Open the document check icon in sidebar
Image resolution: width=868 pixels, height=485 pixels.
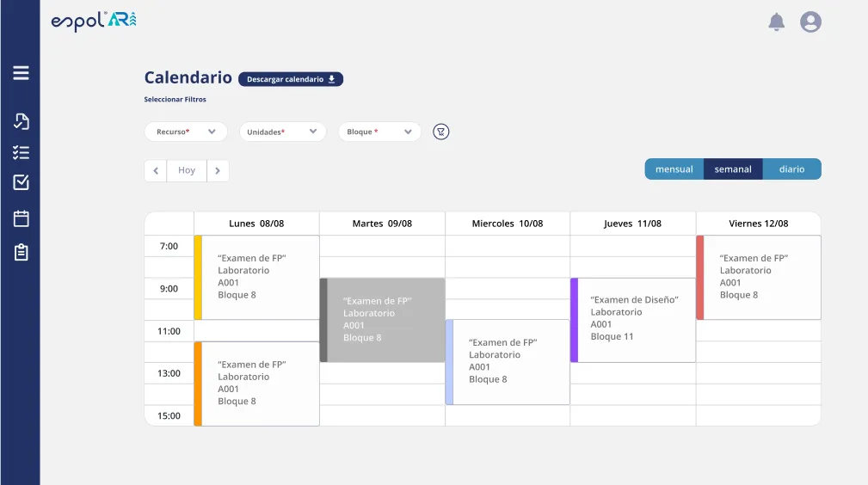coord(21,121)
